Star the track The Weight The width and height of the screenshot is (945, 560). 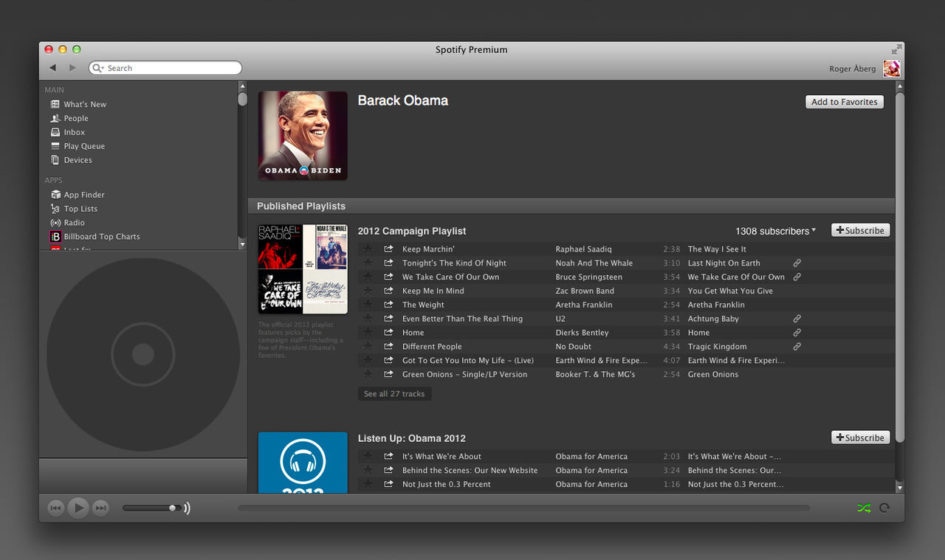pyautogui.click(x=368, y=305)
